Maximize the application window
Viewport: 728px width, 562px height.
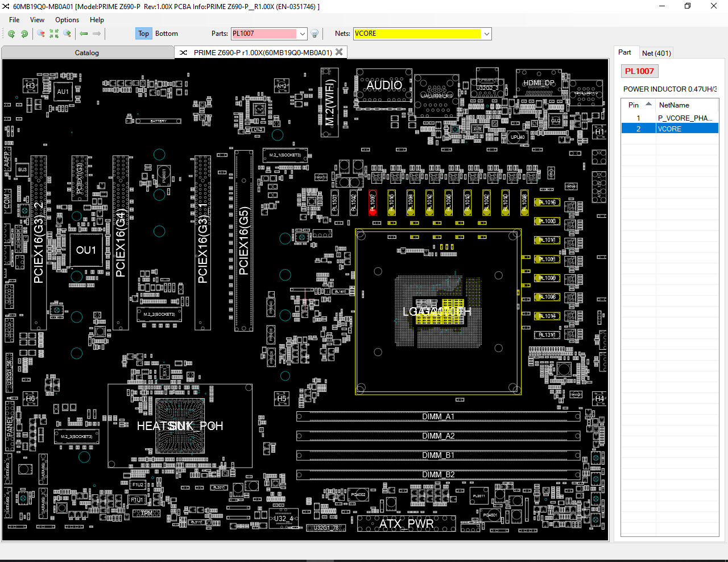688,6
